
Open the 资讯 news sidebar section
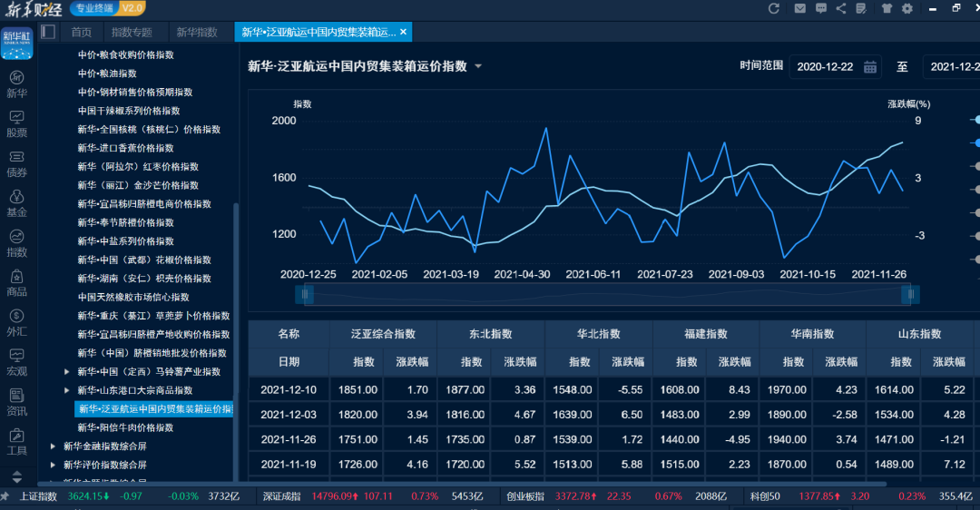tap(17, 403)
